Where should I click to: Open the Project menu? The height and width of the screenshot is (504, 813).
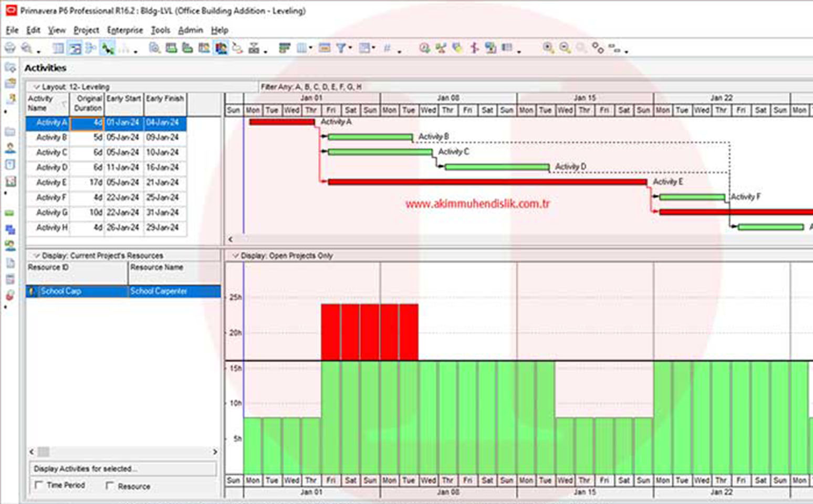86,30
